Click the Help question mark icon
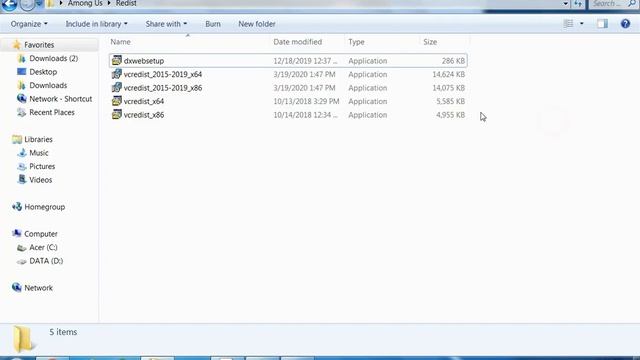The width and height of the screenshot is (640, 360). point(625,24)
